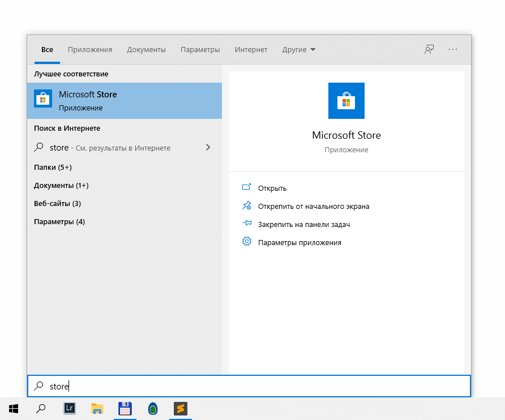Click the Windows Start button
Image resolution: width=505 pixels, height=420 pixels.
pyautogui.click(x=14, y=409)
